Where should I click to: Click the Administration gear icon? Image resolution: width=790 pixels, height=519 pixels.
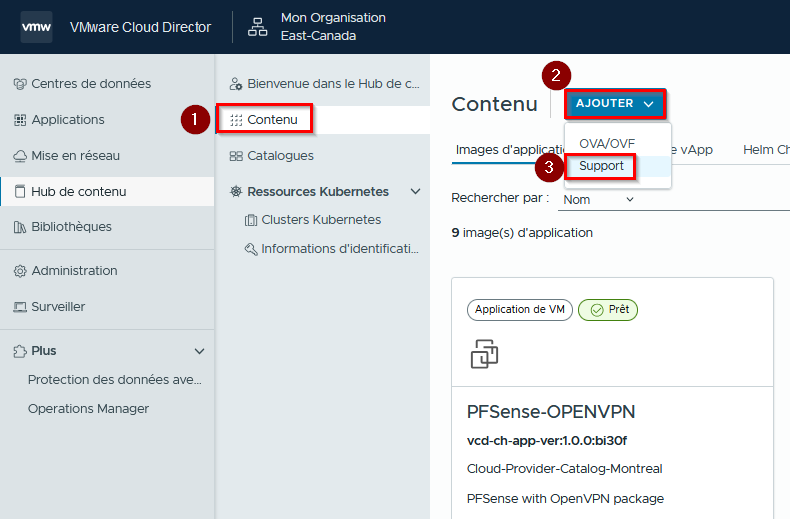tap(20, 271)
